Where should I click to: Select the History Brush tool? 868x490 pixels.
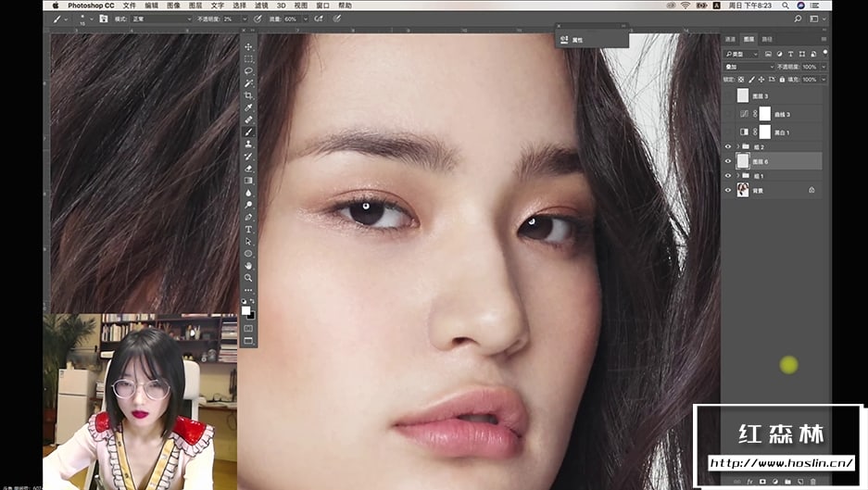[248, 157]
